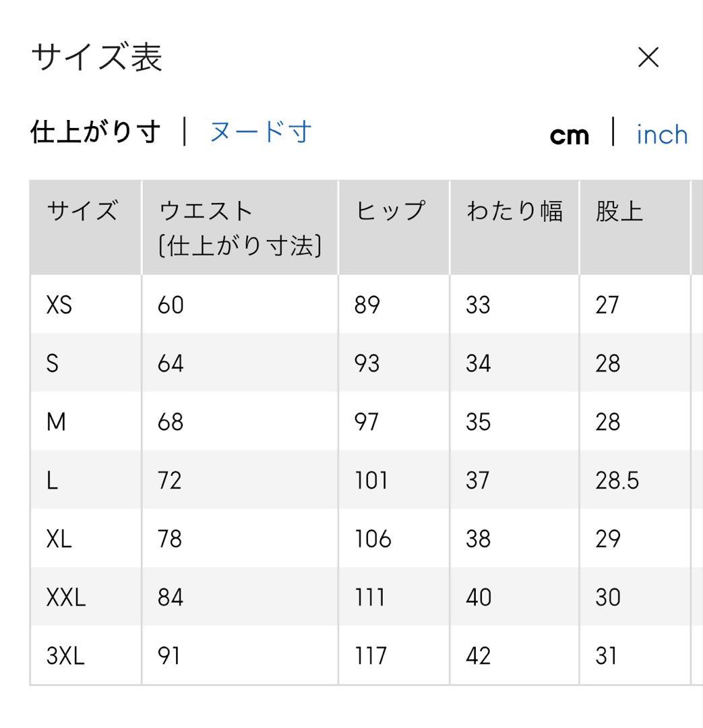Switch units to inch
703x728 pixels.
point(662,134)
